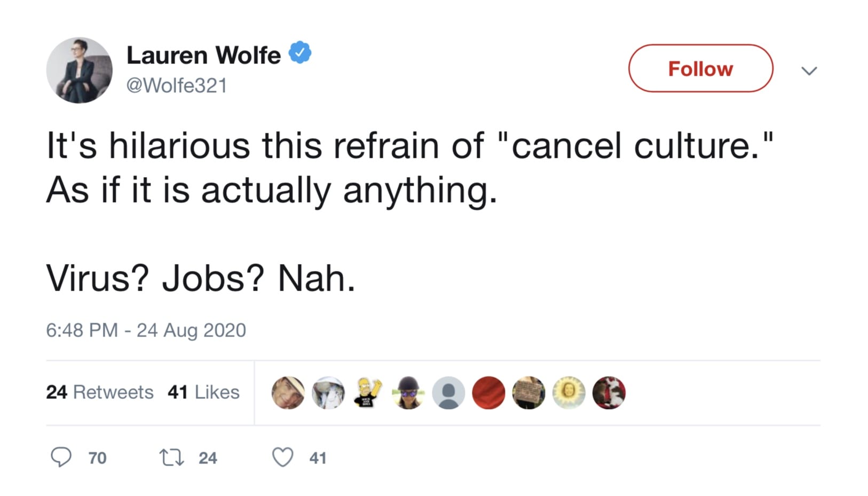The width and height of the screenshot is (868, 496).
Task: Click the reply speech bubble icon
Action: pyautogui.click(x=61, y=458)
